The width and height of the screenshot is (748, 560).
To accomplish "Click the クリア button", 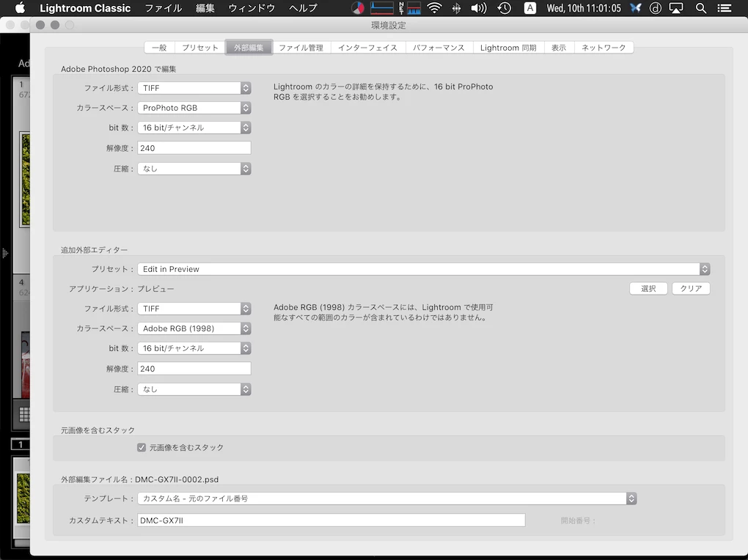I will 691,289.
